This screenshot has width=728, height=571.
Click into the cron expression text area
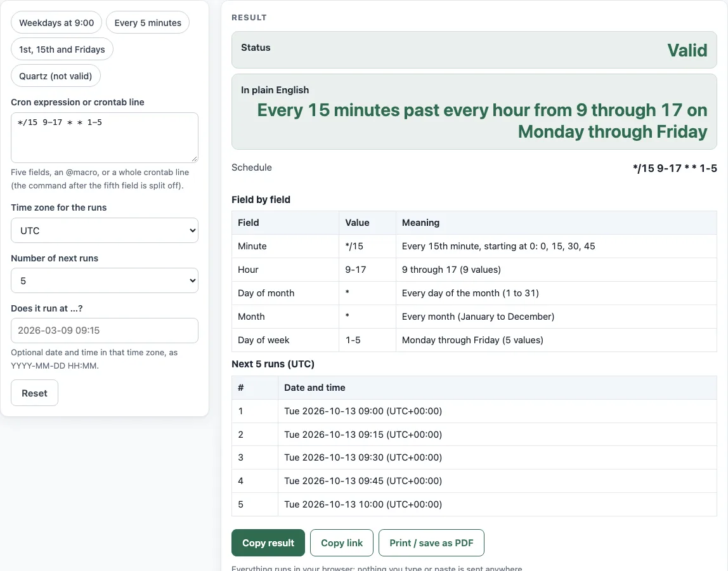pyautogui.click(x=105, y=138)
